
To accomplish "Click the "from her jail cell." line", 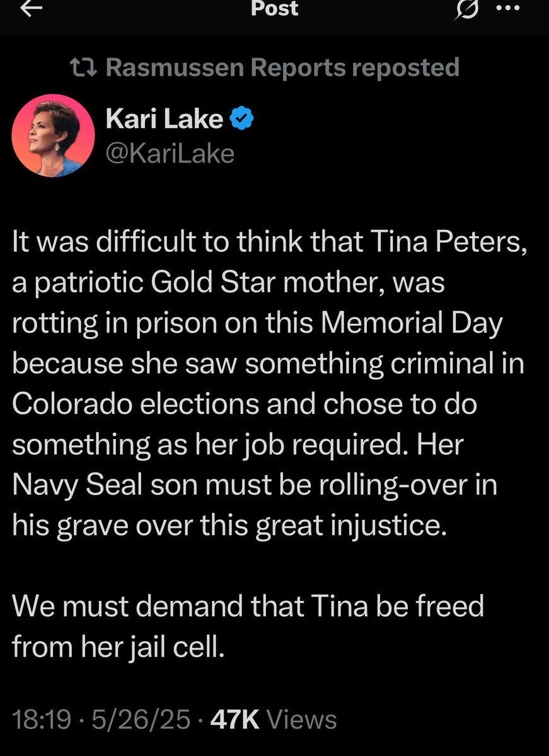I will pos(118,646).
